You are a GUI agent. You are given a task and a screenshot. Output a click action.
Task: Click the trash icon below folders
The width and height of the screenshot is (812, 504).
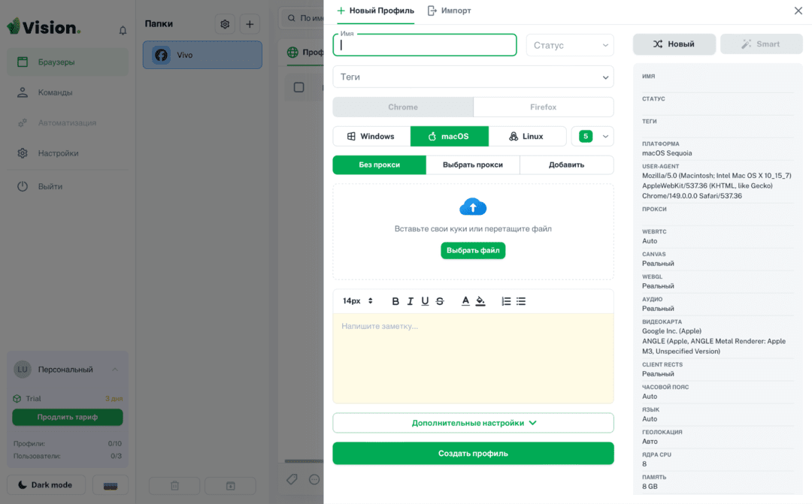click(174, 486)
